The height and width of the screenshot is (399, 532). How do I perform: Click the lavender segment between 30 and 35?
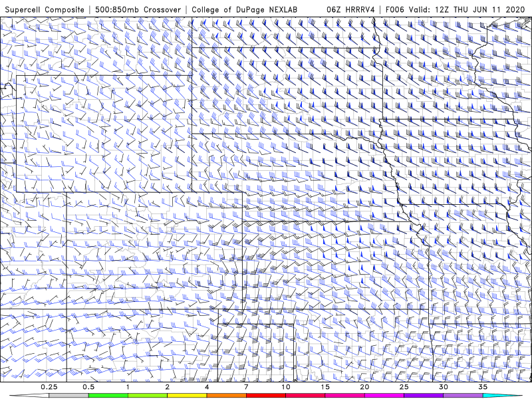[x=463, y=396]
